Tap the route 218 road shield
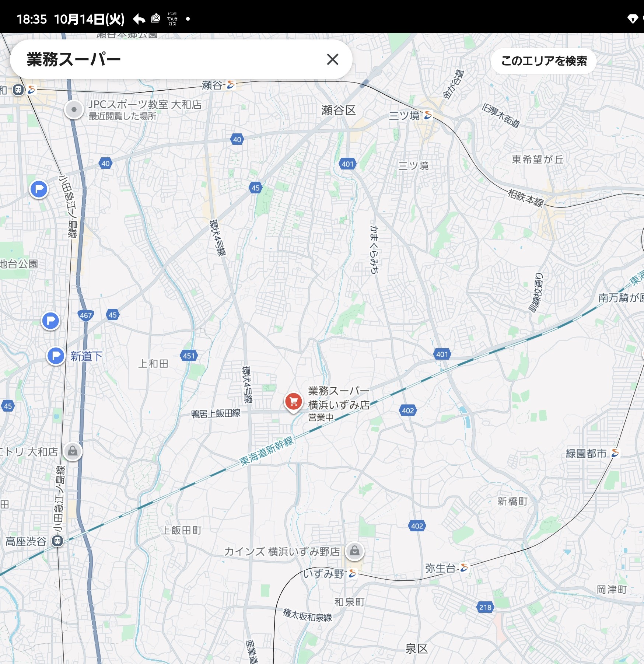The width and height of the screenshot is (644, 664). tap(485, 607)
